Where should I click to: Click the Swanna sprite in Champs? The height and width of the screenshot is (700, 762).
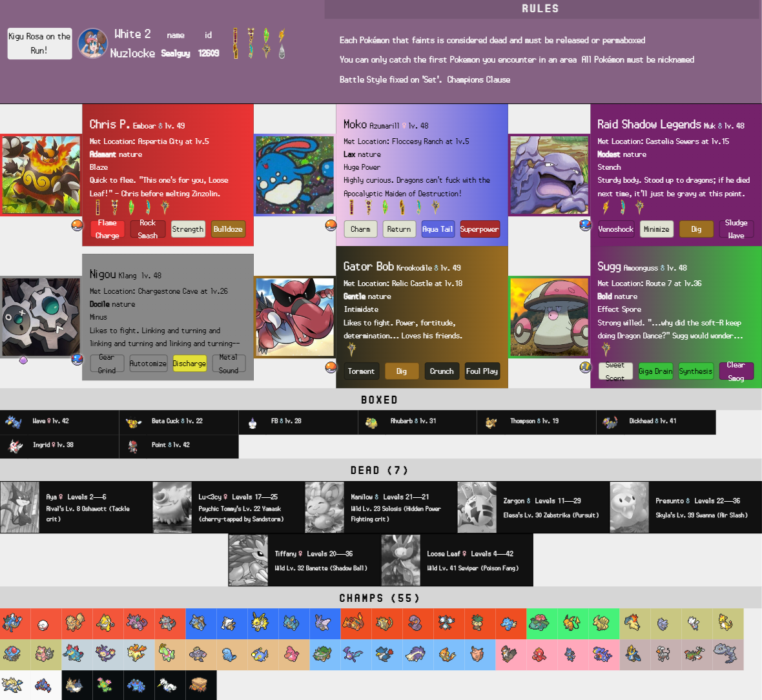(x=167, y=685)
